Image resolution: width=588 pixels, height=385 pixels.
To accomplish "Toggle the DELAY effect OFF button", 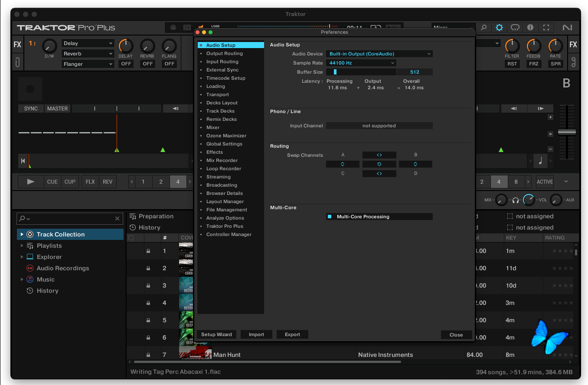I will point(126,64).
